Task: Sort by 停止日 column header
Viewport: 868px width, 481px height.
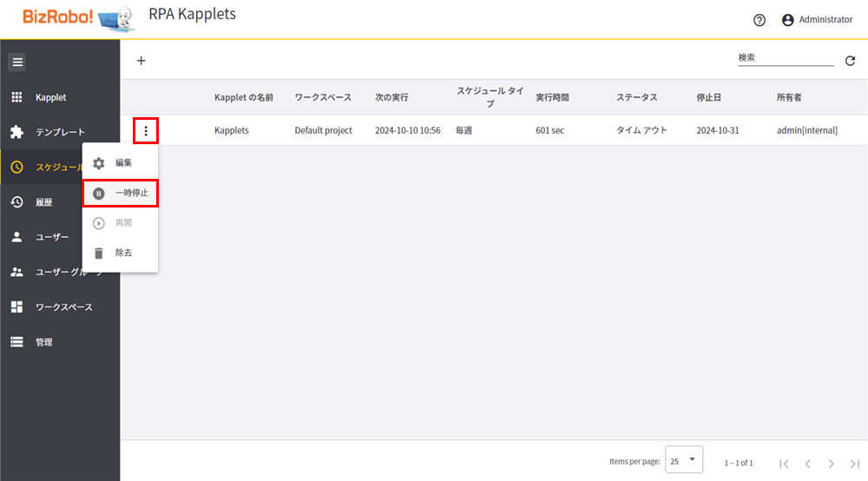Action: (x=708, y=97)
